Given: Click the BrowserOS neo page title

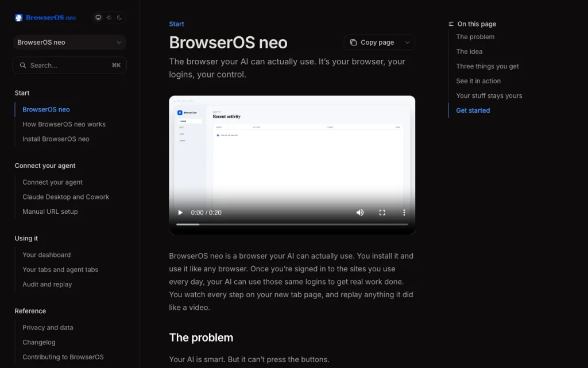Looking at the screenshot, I should tap(228, 43).
